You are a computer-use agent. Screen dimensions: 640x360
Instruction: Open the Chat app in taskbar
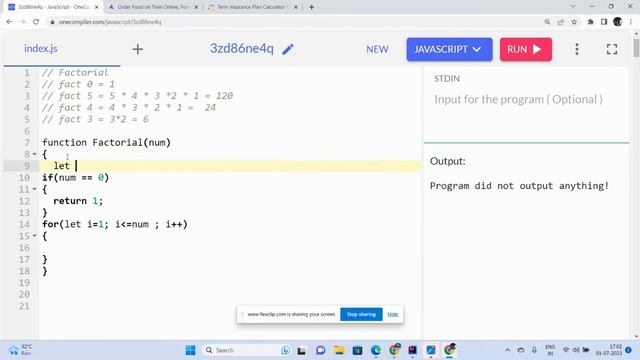point(320,350)
